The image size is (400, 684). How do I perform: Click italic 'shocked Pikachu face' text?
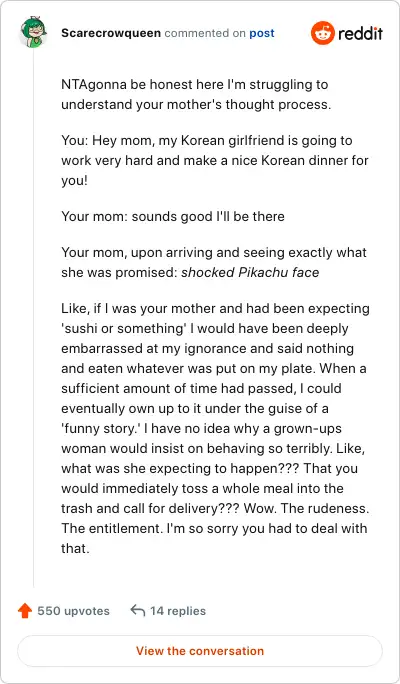(250, 273)
